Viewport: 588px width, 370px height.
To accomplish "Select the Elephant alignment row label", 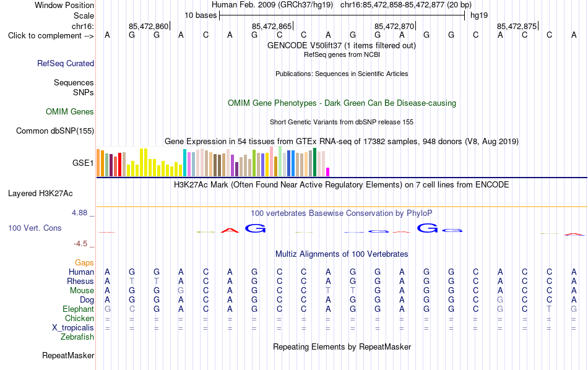I will pyautogui.click(x=78, y=309).
